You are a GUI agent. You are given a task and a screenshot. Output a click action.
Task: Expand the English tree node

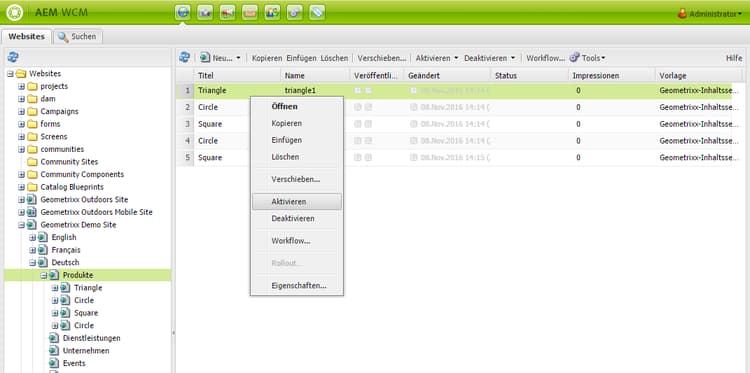[x=33, y=237]
